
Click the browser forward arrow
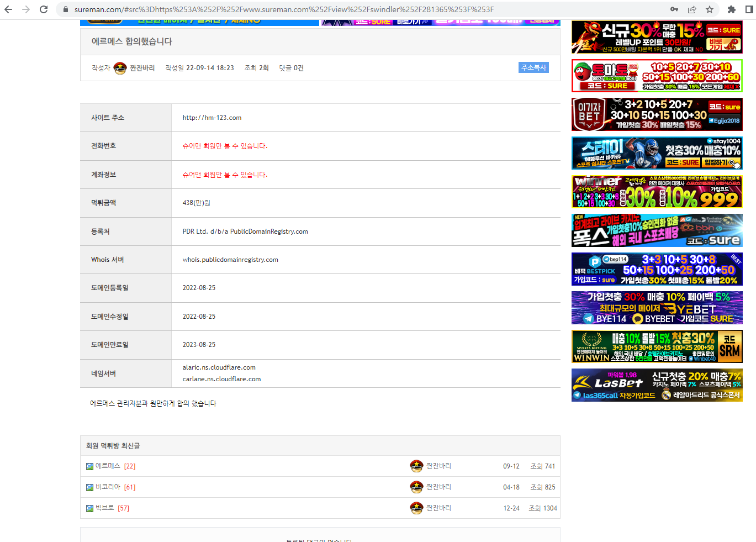[26, 9]
